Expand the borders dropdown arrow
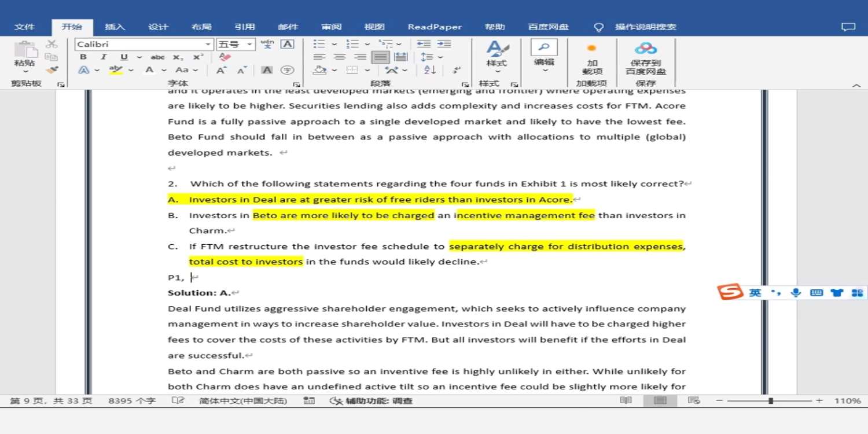The width and height of the screenshot is (868, 434). coord(367,70)
